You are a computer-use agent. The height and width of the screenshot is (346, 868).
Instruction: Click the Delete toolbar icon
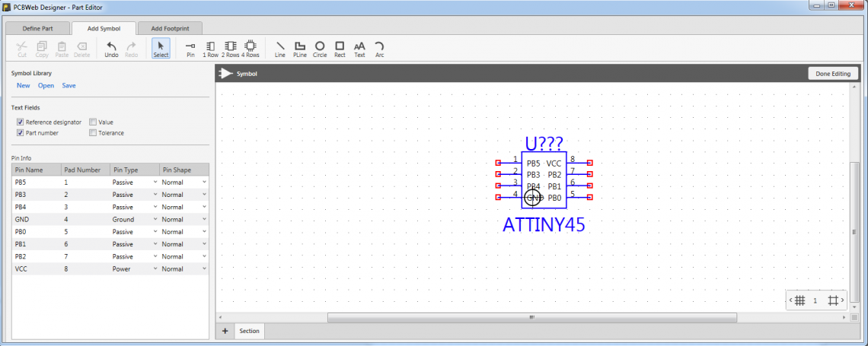coord(82,49)
